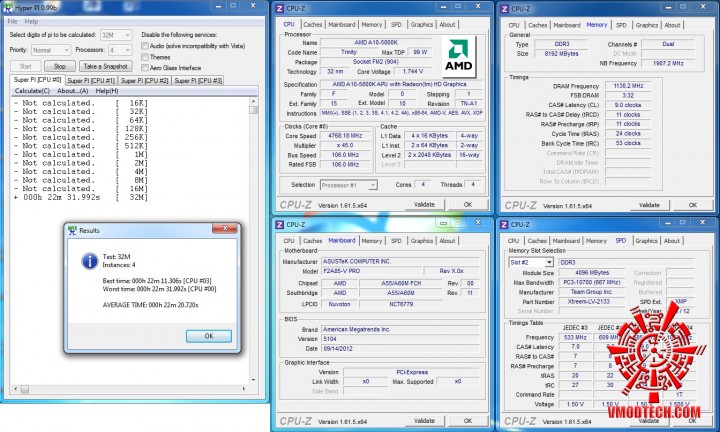720x432 pixels.
Task: Click the '000h 22m 31.992s' 32M result line
Action: (81, 197)
